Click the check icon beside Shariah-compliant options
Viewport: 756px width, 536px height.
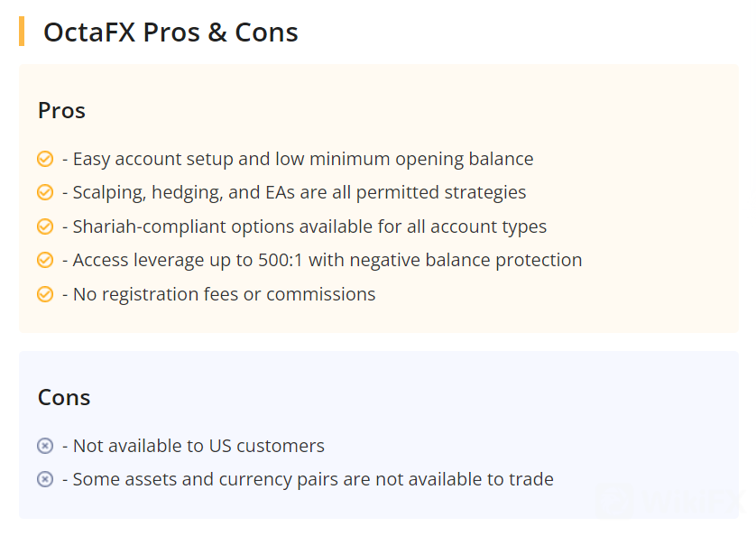click(45, 226)
